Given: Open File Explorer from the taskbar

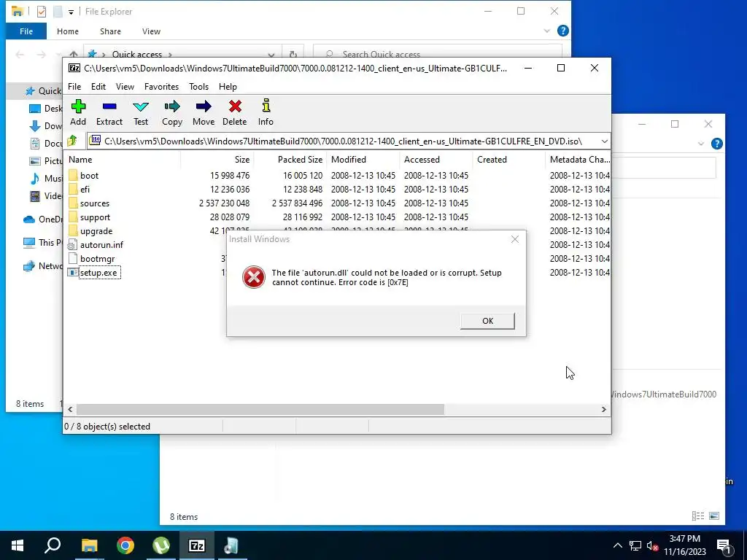Looking at the screenshot, I should tap(89, 545).
